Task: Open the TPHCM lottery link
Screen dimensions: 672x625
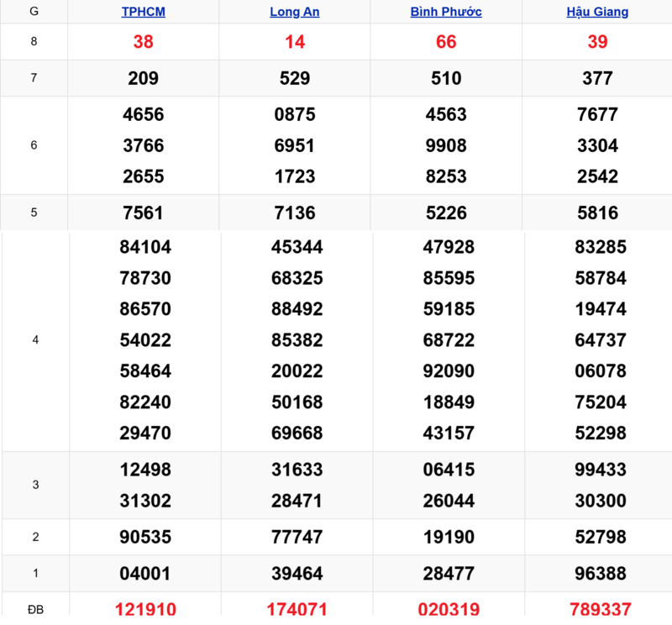Action: [143, 12]
